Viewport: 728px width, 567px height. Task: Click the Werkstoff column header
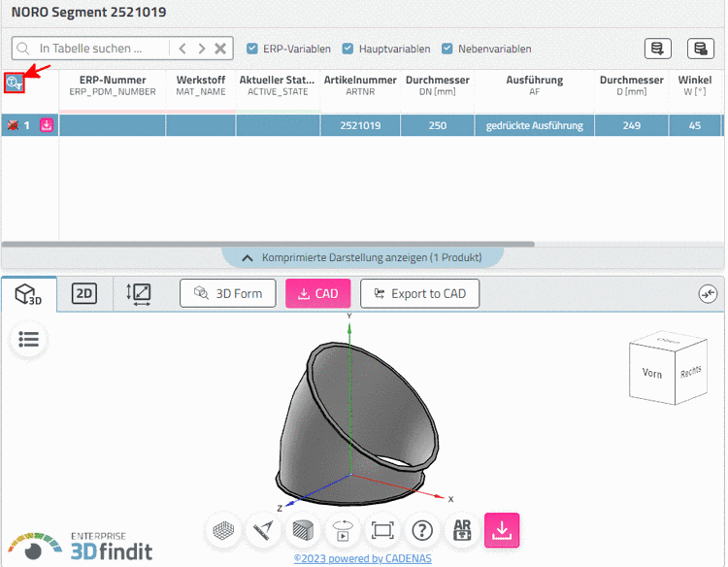pos(201,85)
